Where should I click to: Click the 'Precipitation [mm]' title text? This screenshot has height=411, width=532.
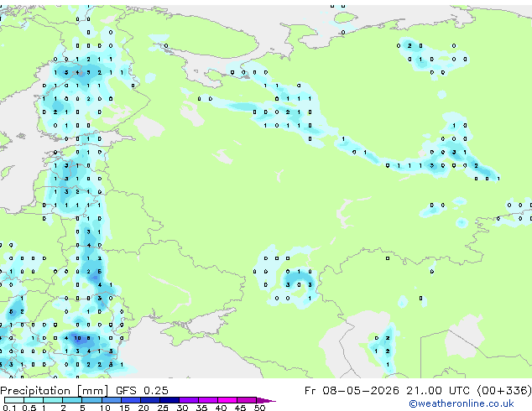click(x=55, y=391)
